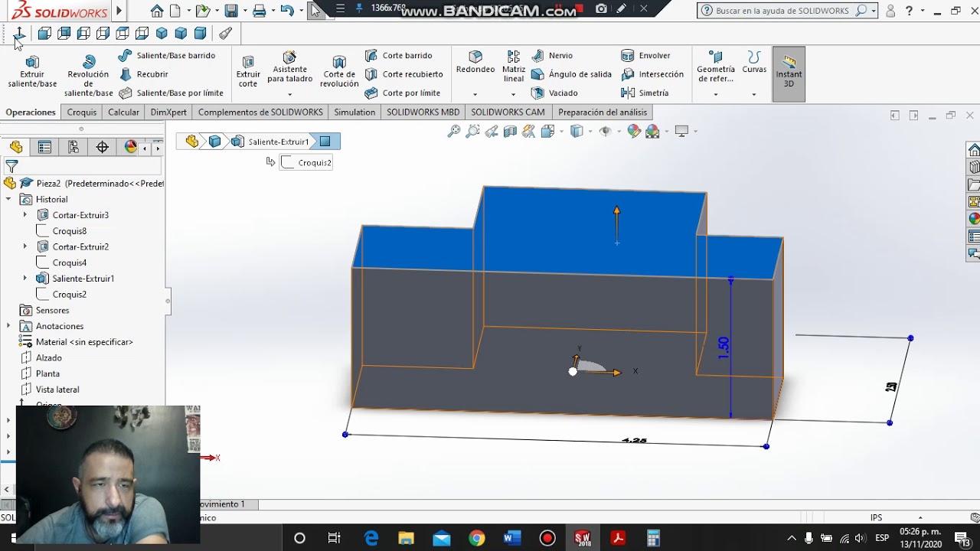Select Saliente/Base barrido tool
The width and height of the screenshot is (980, 551).
[167, 55]
